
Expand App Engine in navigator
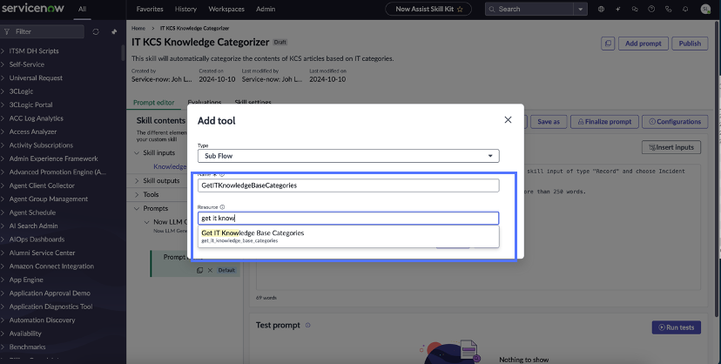point(26,279)
